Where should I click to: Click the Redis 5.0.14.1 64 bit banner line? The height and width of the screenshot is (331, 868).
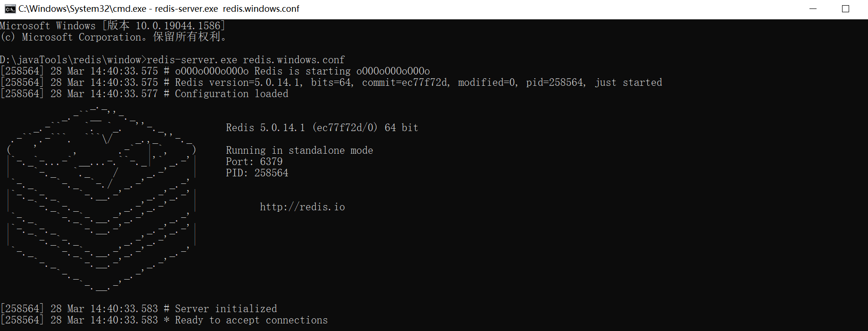pyautogui.click(x=322, y=128)
